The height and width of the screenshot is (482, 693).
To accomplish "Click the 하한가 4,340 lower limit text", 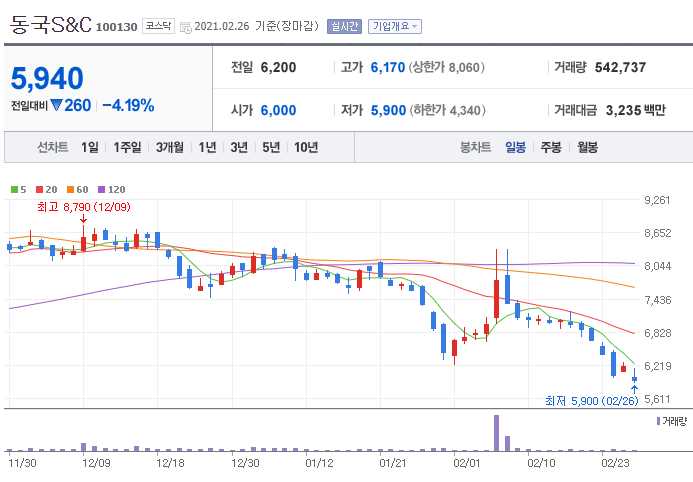I will click(447, 110).
